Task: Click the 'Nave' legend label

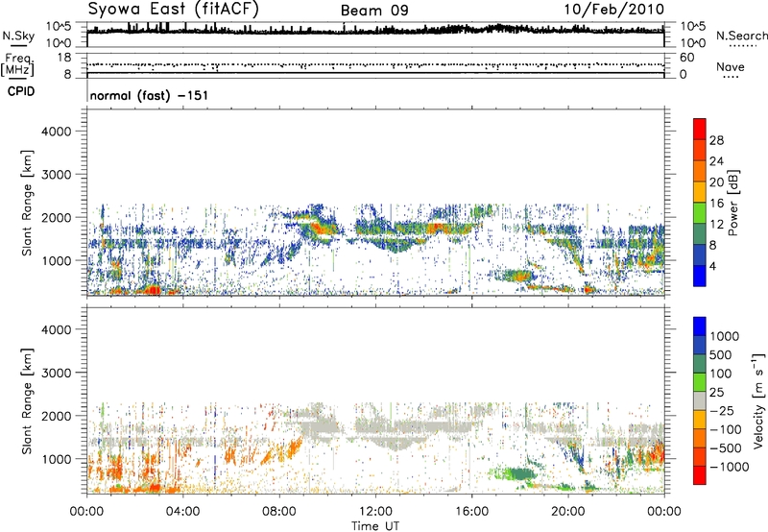Action: point(731,66)
